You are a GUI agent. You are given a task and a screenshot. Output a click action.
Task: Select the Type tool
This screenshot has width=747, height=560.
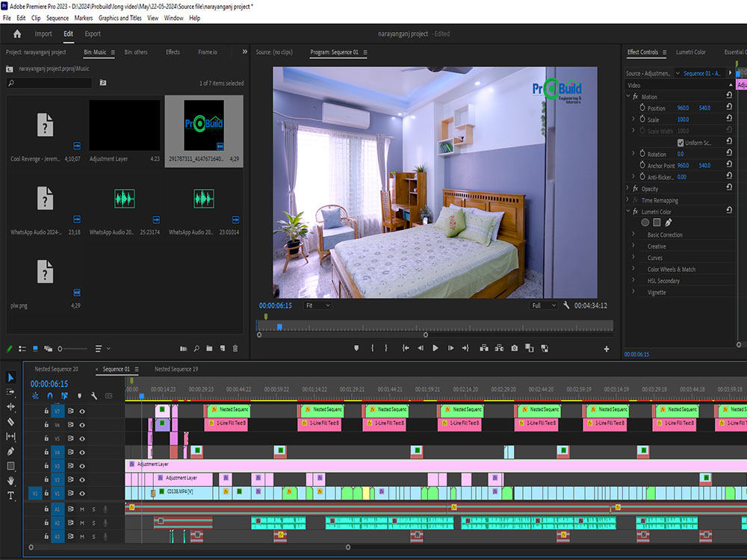pos(10,496)
